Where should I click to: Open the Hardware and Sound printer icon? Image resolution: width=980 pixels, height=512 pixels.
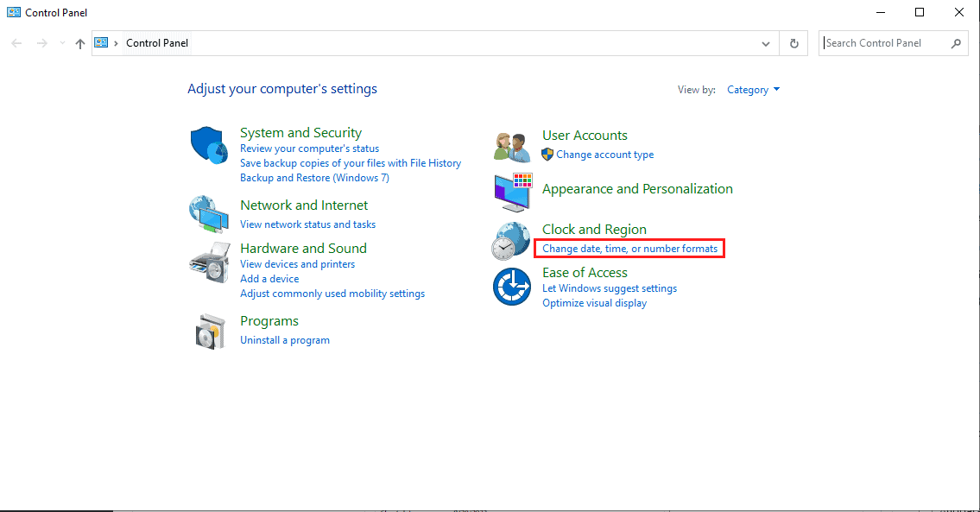click(210, 262)
